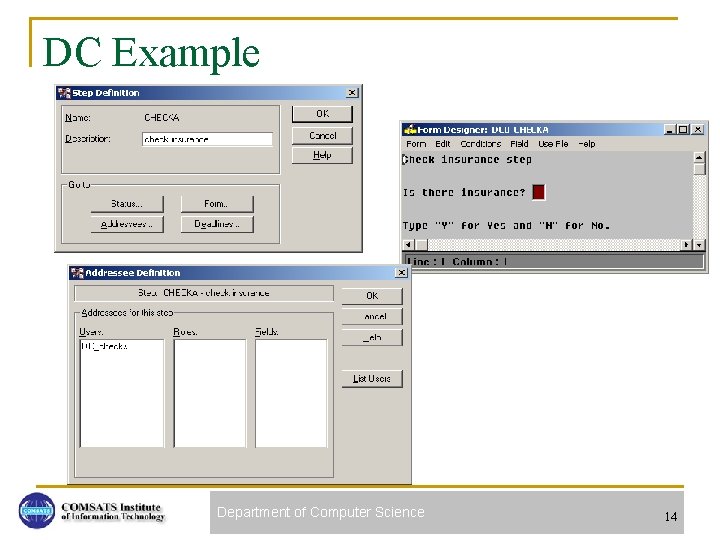The image size is (720, 540).
Task: Open Help in Step Definition dialog
Action: coord(322,155)
